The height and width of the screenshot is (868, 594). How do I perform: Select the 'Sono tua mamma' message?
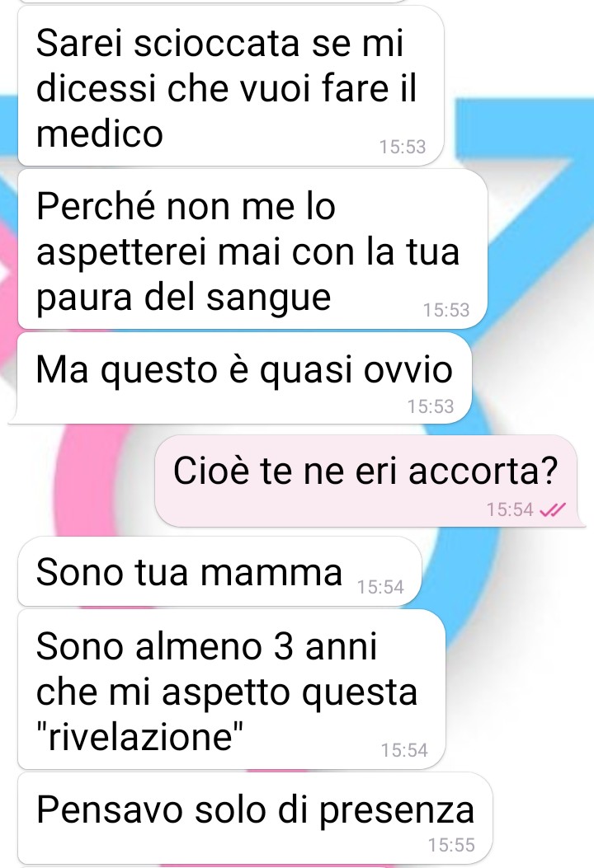(219, 572)
